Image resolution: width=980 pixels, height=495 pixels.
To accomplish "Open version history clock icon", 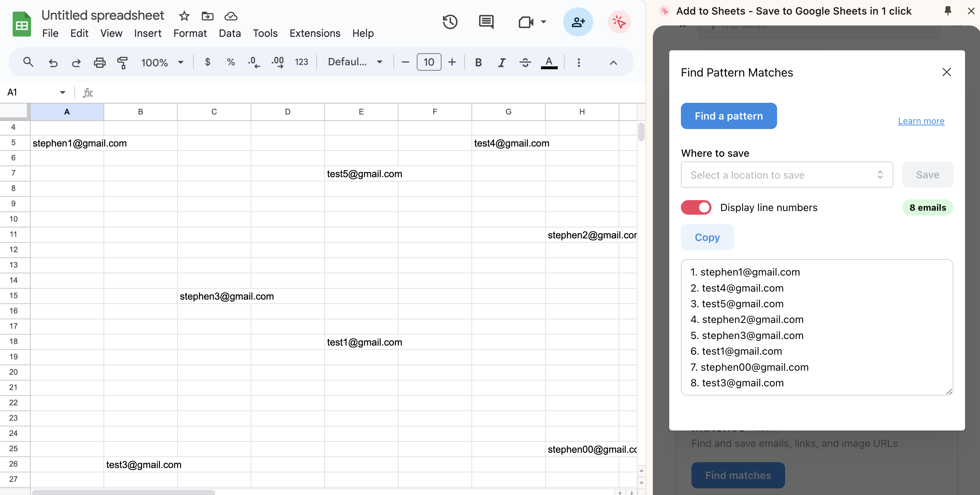I will (x=450, y=22).
